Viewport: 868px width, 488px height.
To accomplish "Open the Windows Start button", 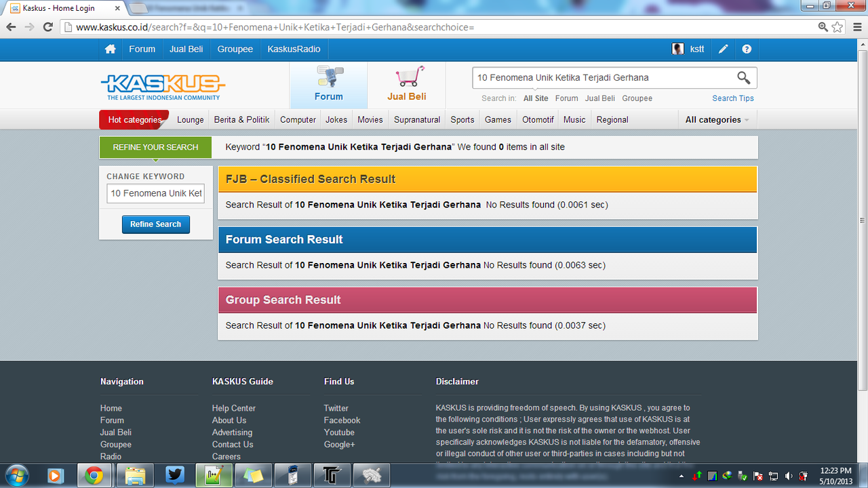I will (x=16, y=475).
